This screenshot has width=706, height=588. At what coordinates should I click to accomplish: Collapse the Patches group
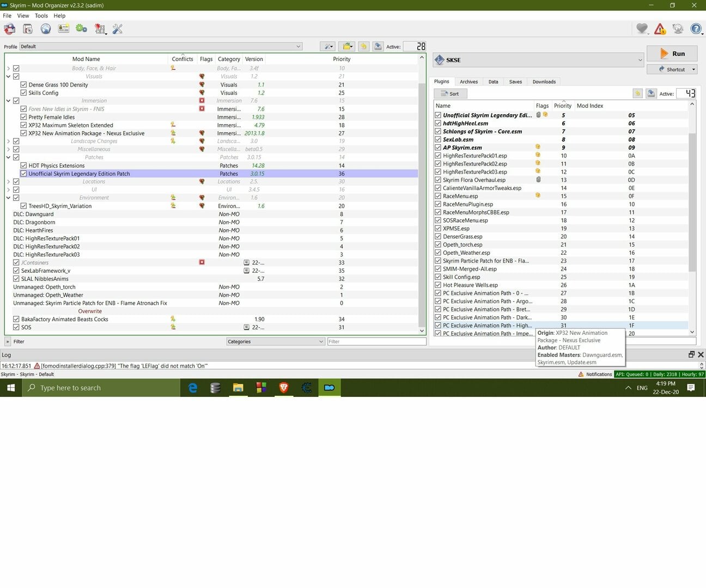[x=8, y=157]
